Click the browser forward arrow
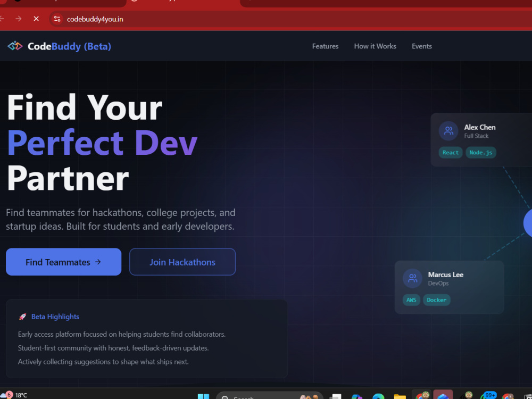The height and width of the screenshot is (399, 532). click(19, 19)
